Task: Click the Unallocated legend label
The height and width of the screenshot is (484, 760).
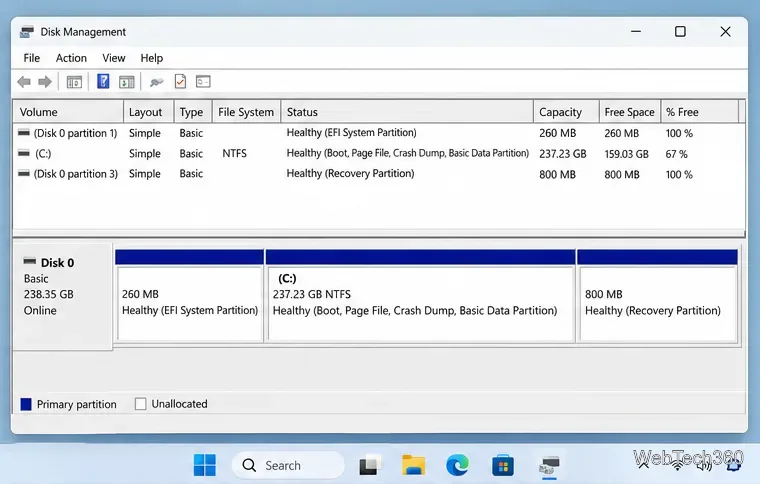Action: tap(179, 404)
